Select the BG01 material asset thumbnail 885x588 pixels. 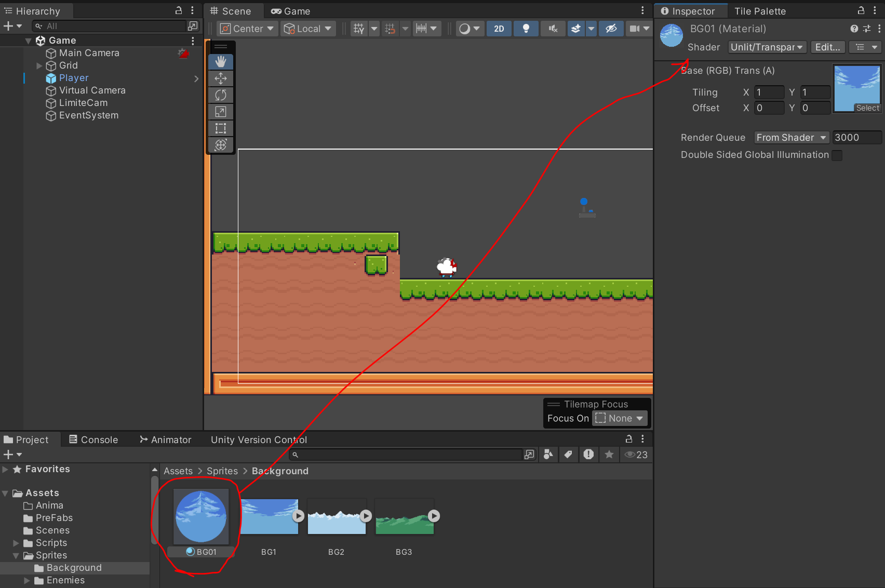201,517
